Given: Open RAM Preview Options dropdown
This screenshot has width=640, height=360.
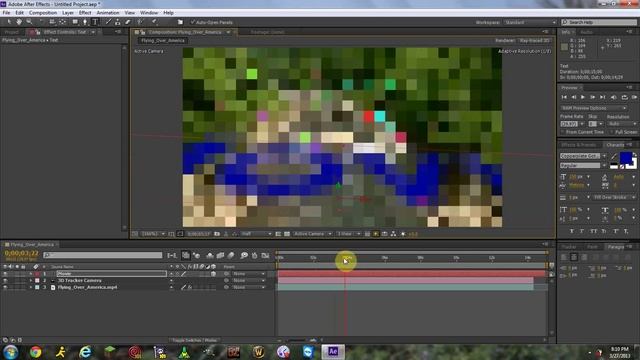Looking at the screenshot, I should coord(594,108).
